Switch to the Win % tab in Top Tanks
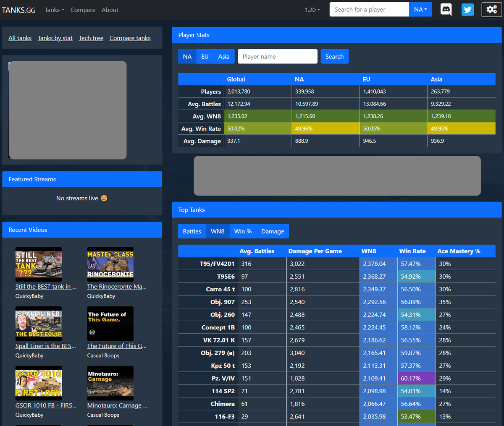The image size is (504, 426). coord(243,231)
